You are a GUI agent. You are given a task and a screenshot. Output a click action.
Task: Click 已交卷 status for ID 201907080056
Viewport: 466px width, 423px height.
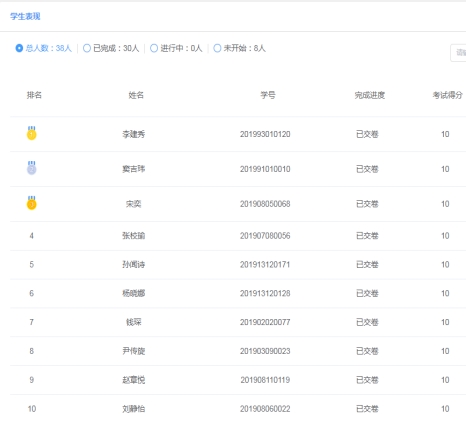coord(367,236)
